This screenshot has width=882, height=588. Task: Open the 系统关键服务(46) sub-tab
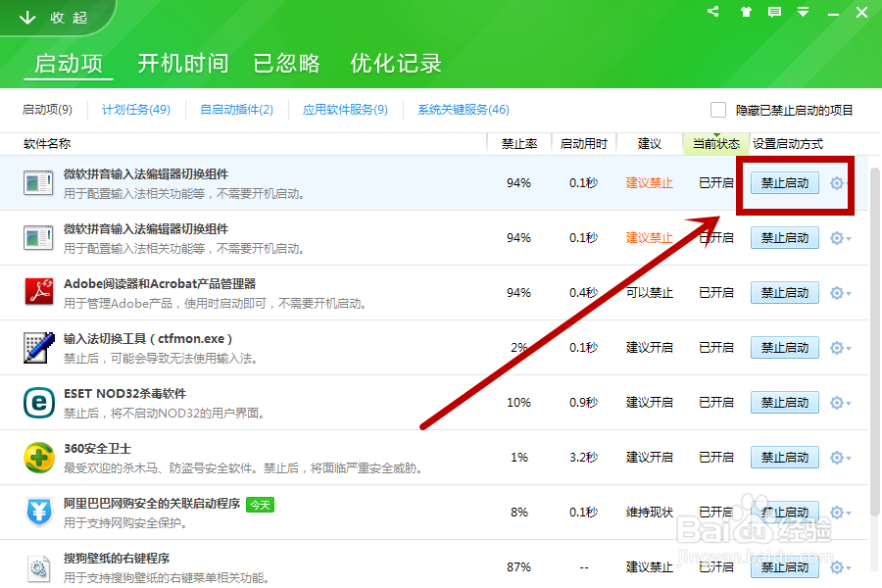(464, 110)
